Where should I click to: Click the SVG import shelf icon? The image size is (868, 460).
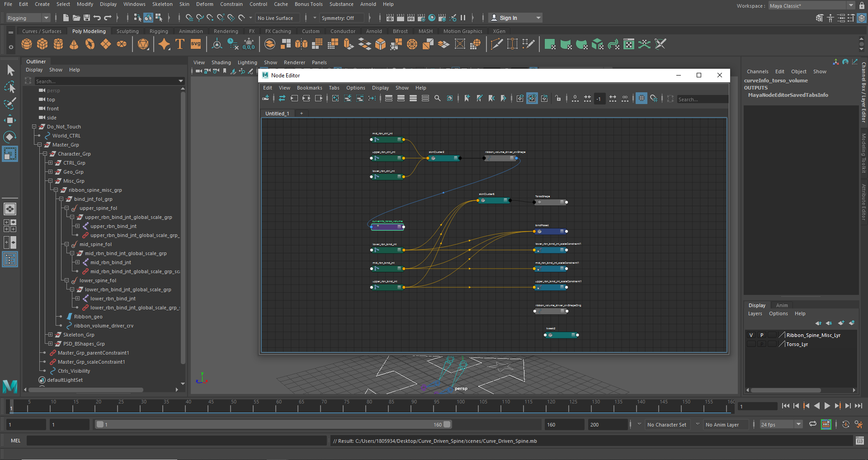coord(196,44)
